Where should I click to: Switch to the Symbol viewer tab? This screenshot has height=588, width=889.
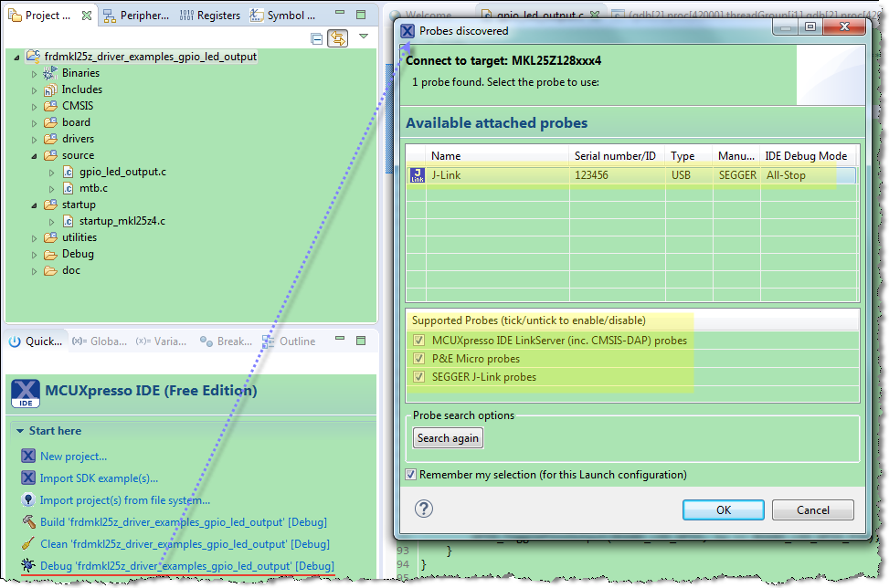point(283,16)
